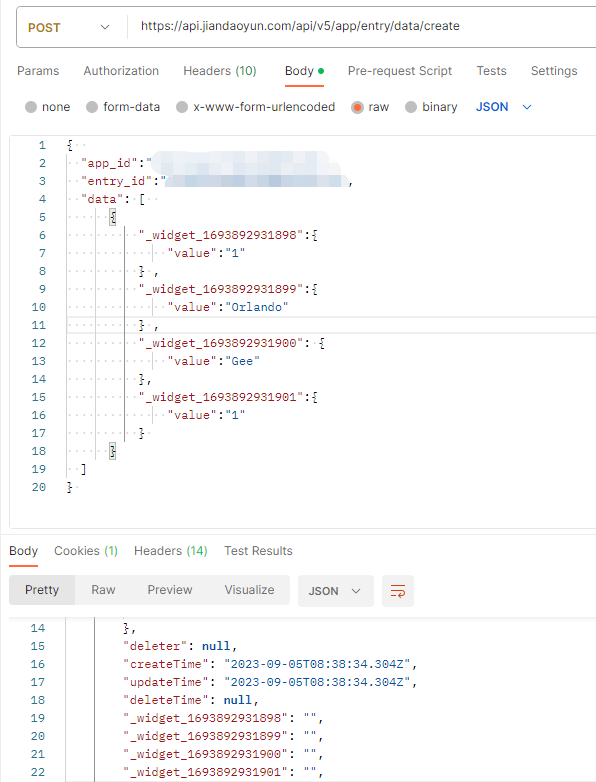Switch response view to Preview
Screen dimensions: 596x782
[x=170, y=590]
